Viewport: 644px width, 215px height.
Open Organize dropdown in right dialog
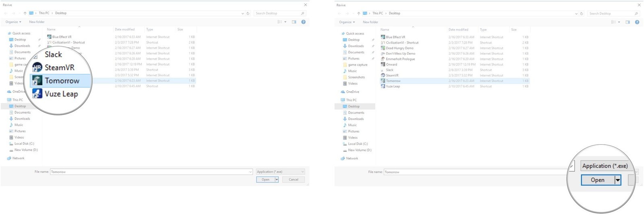pos(347,22)
